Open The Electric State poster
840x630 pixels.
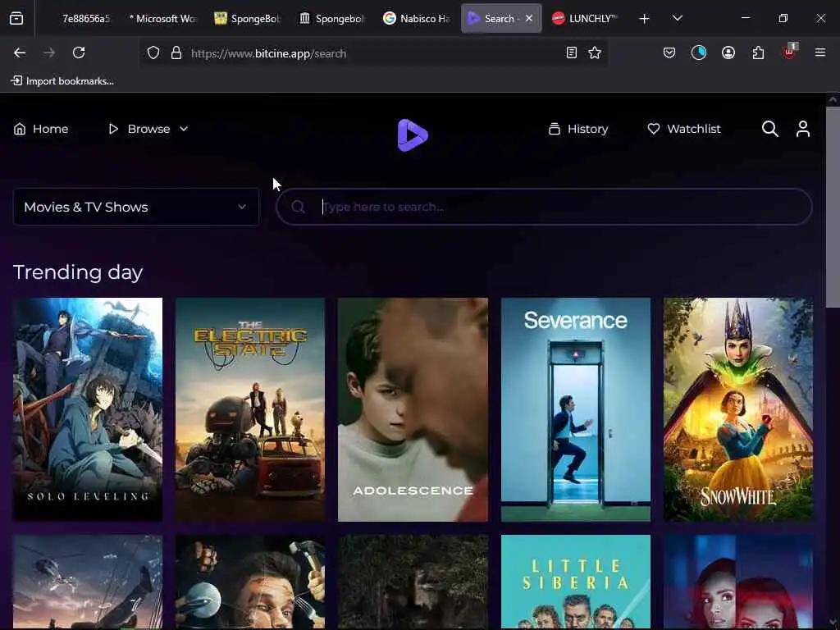coord(250,409)
